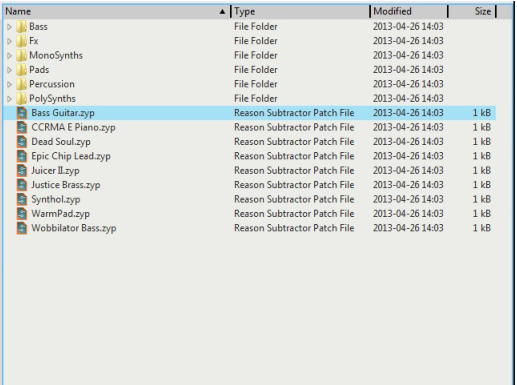The width and height of the screenshot is (517, 385).
Task: Click the PolySynths folder icon
Action: (x=21, y=99)
